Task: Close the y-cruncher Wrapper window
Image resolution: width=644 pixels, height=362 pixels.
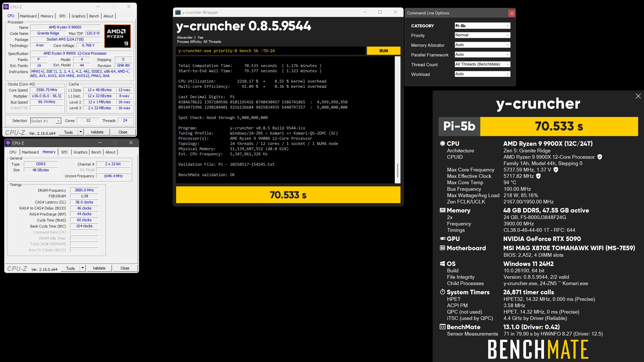Action: (395, 12)
